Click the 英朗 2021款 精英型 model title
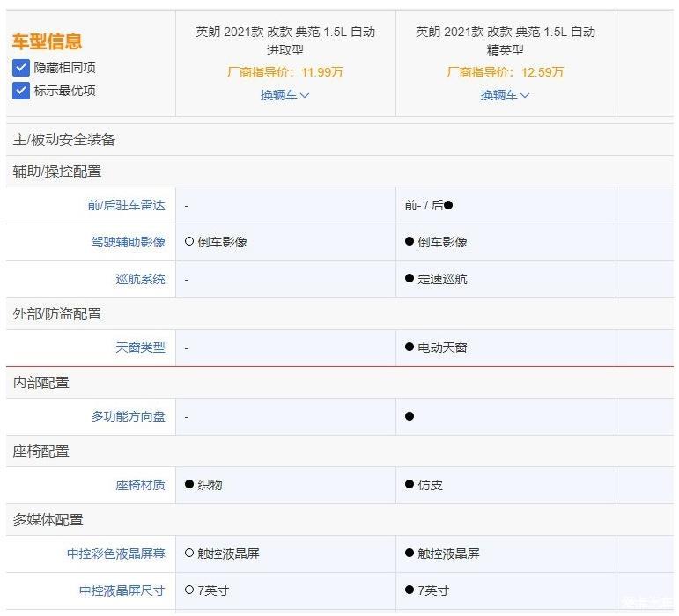This screenshot has height=616, width=679. click(505, 41)
